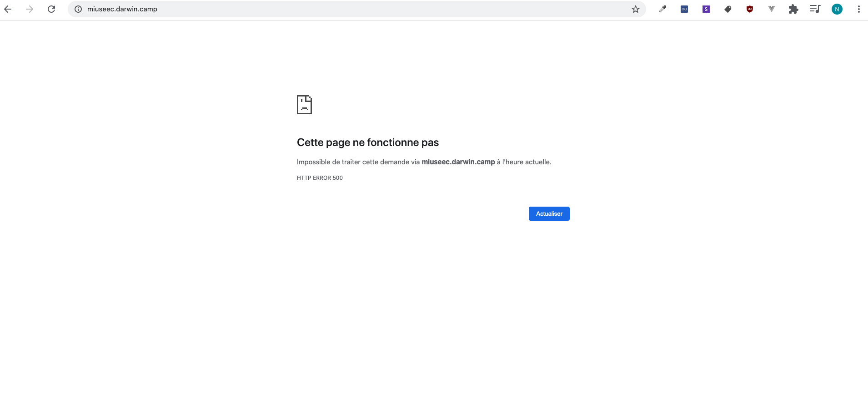Click the miuseec.darwin.camp address bar
This screenshot has width=868, height=401.
318,9
